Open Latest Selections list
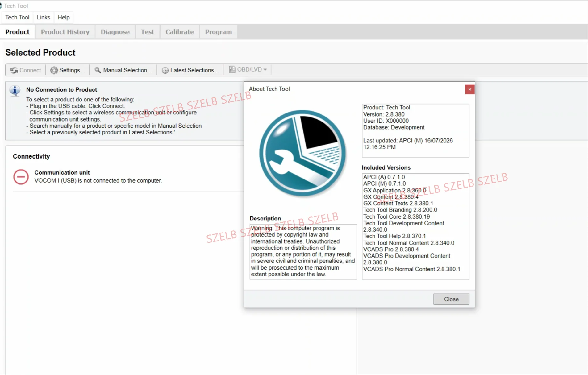This screenshot has height=375, width=588. coord(190,70)
